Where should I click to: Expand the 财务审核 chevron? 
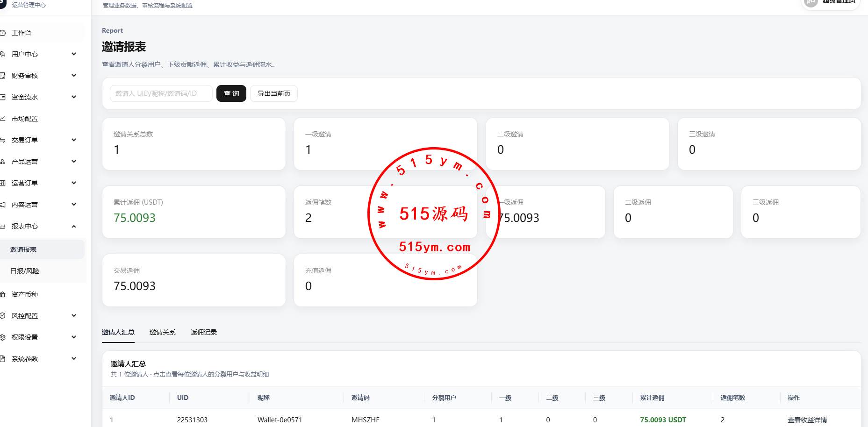pyautogui.click(x=74, y=76)
